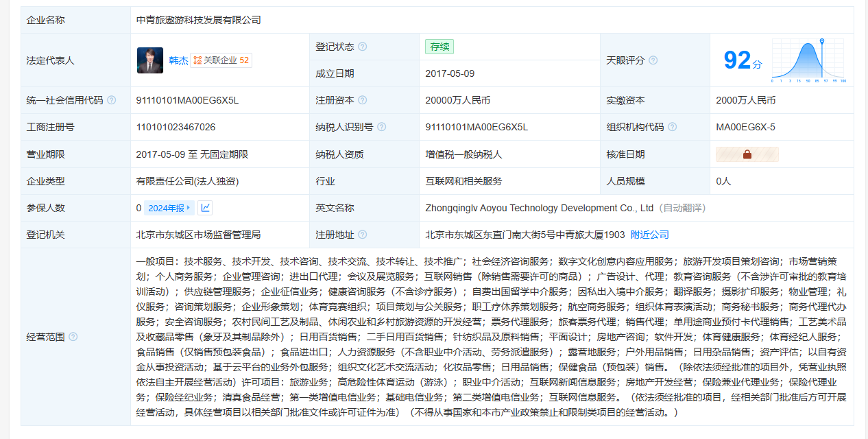Open 关联企业 52 related companies badge
Image resolution: width=868 pixels, height=439 pixels.
click(221, 60)
